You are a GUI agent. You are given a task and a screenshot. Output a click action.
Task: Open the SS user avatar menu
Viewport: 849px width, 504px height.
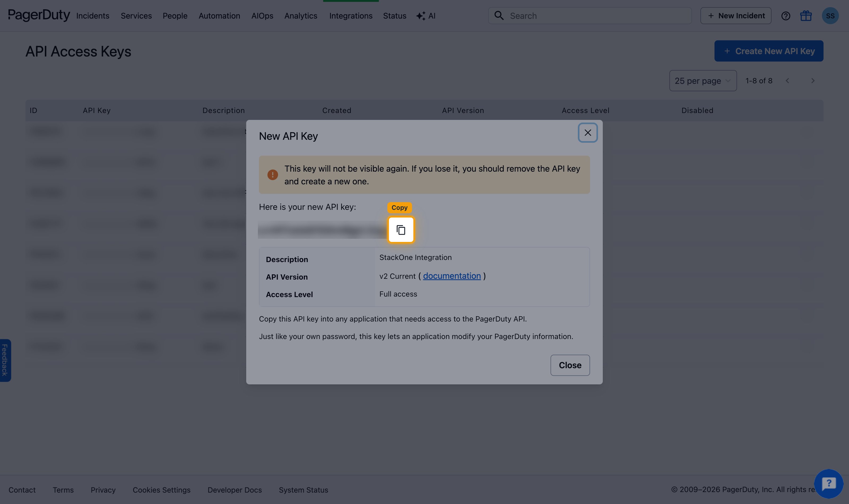[830, 16]
